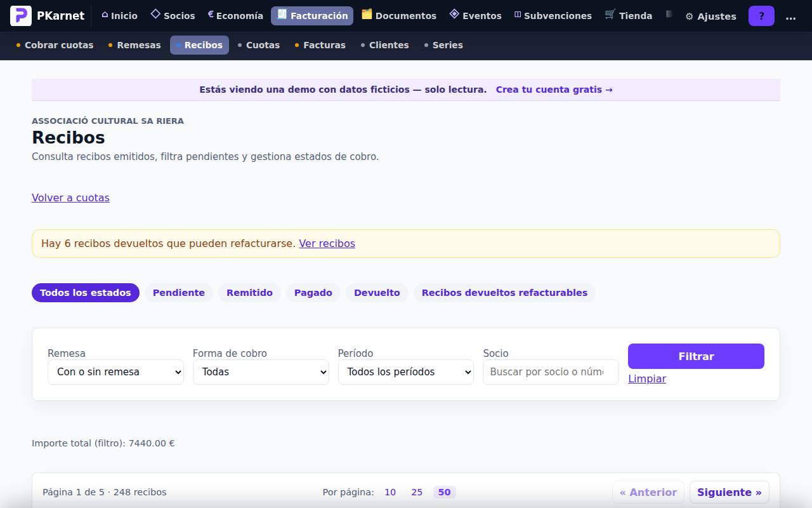Expand the Período dropdown
812x508 pixels.
coord(406,372)
